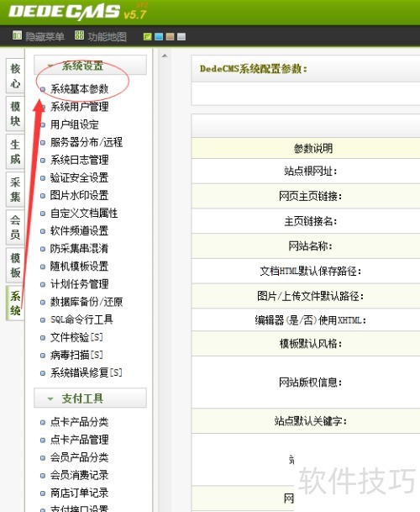The width and height of the screenshot is (420, 512).
Task: Switch to the 模板 side tab
Action: pyautogui.click(x=15, y=265)
